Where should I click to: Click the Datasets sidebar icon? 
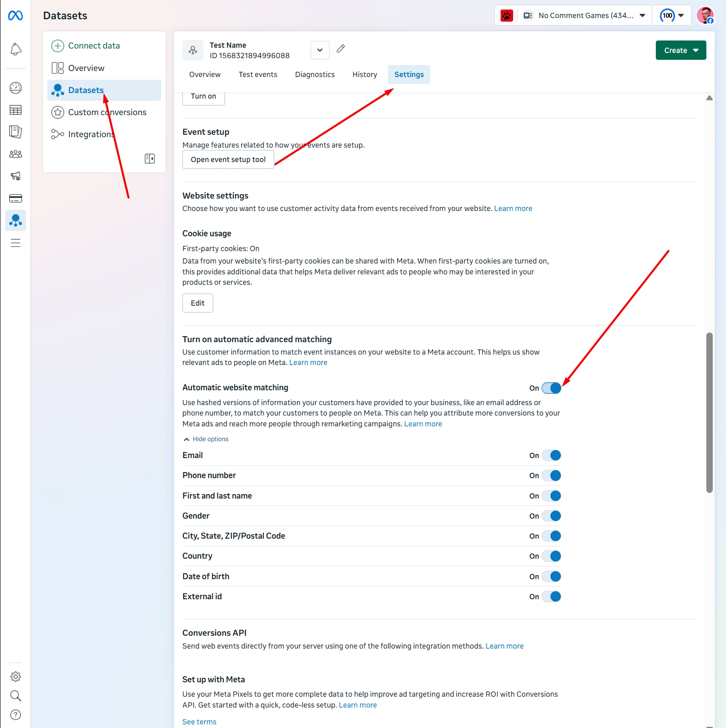click(x=58, y=90)
